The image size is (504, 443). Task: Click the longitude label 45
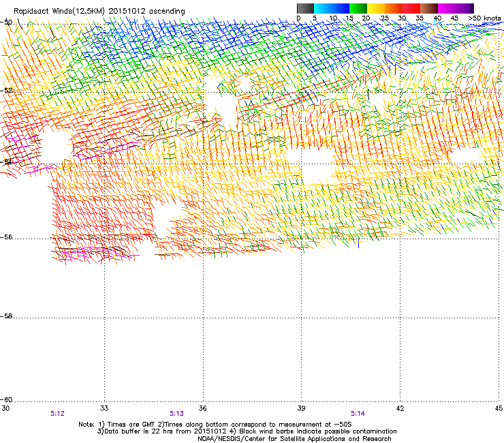499,408
